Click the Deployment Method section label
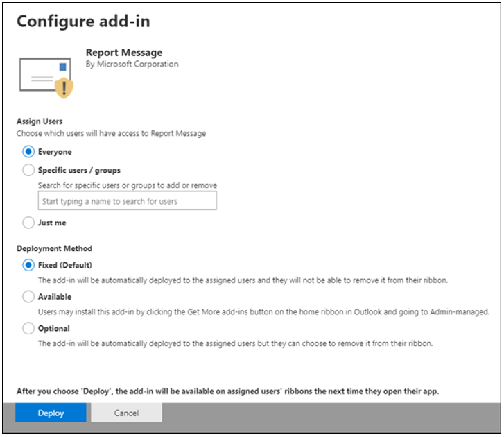Image resolution: width=504 pixels, height=437 pixels. coord(54,248)
